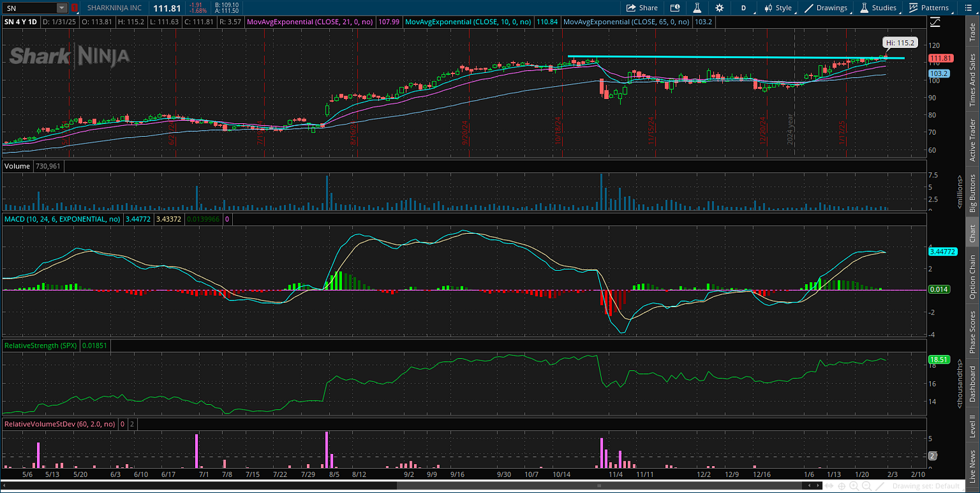Open the Drawings tool menu
This screenshot has width=980, height=493.
pos(826,8)
